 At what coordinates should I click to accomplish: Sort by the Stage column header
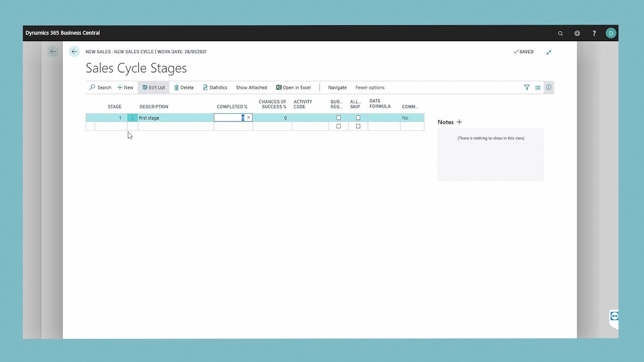point(114,107)
